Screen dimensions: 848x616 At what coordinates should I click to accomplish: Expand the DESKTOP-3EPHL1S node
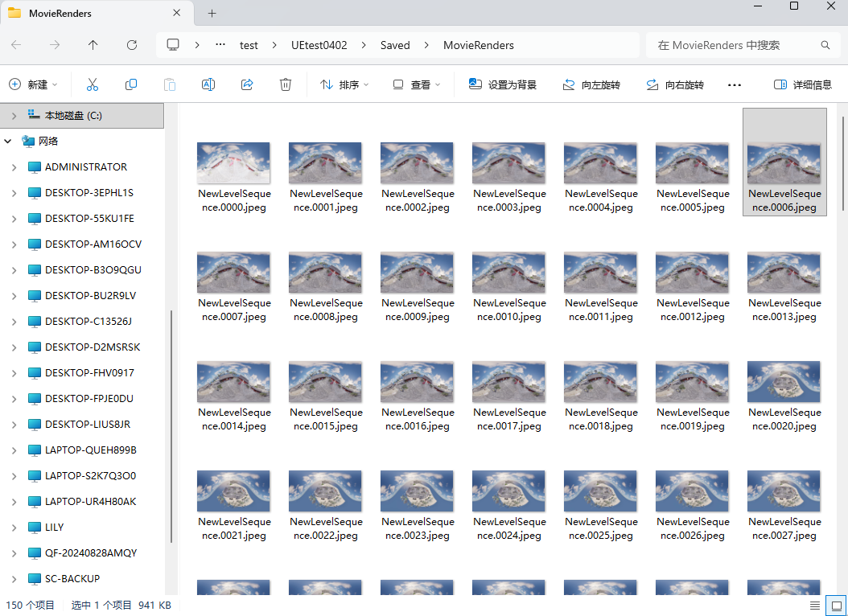[x=14, y=193]
